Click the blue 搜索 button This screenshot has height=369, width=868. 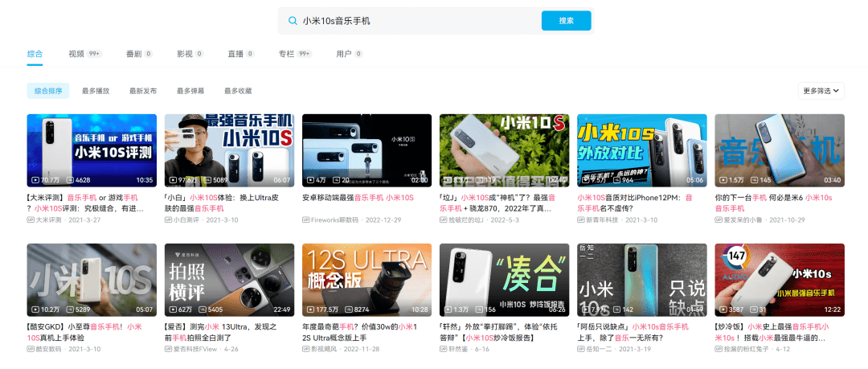[567, 21]
